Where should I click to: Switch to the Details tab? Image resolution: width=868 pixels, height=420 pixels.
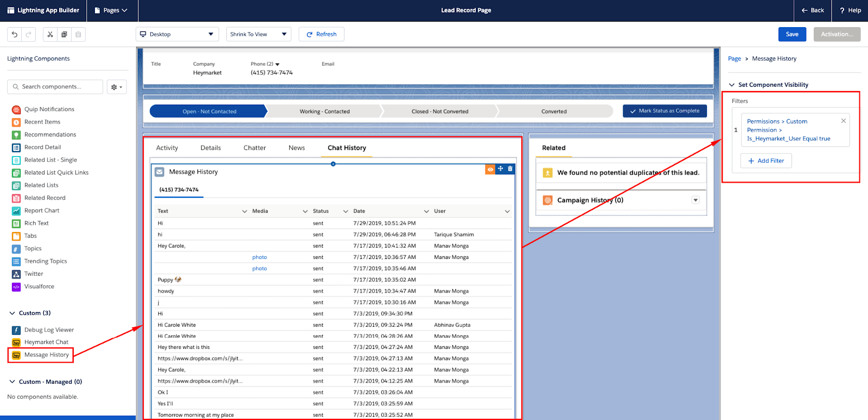(210, 148)
